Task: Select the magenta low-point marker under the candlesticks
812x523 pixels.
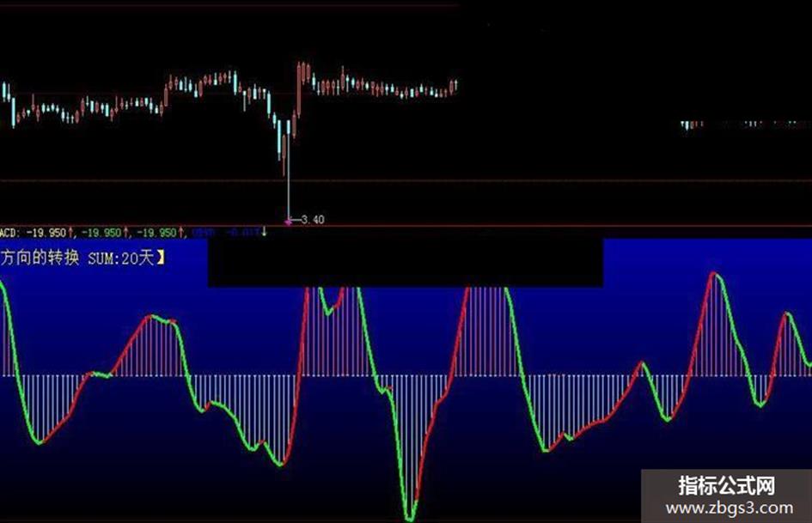Action: [288, 222]
